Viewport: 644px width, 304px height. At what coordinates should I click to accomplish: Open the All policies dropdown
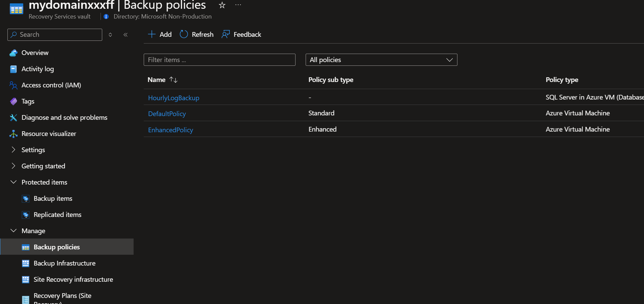pos(381,60)
